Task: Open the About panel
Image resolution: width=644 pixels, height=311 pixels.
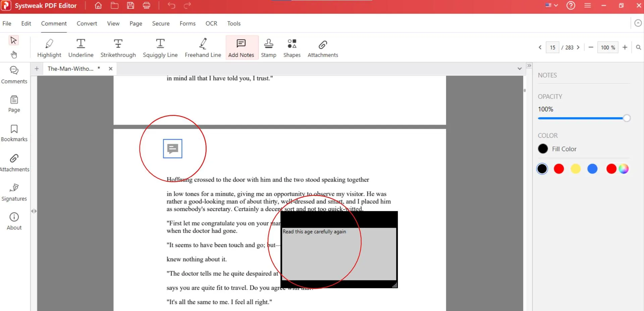Action: click(14, 221)
